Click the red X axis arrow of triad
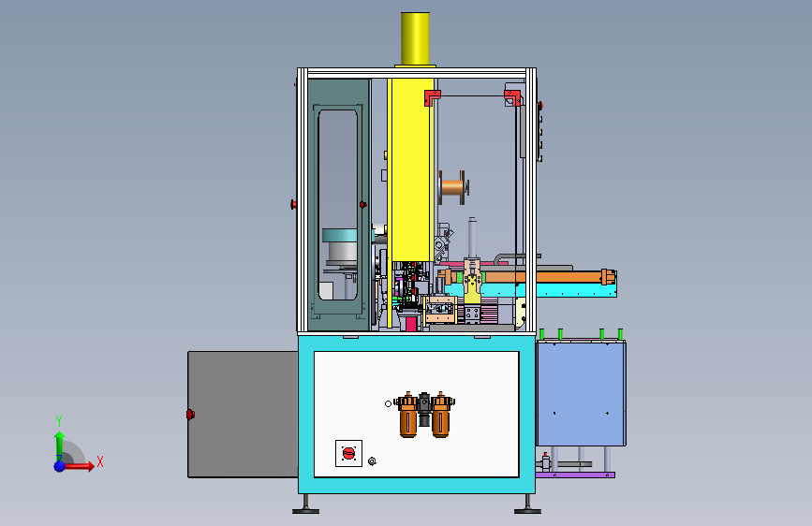This screenshot has width=812, height=526. (x=79, y=466)
